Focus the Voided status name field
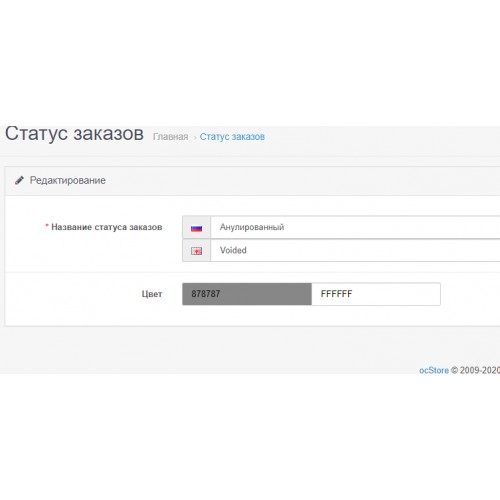 point(355,250)
